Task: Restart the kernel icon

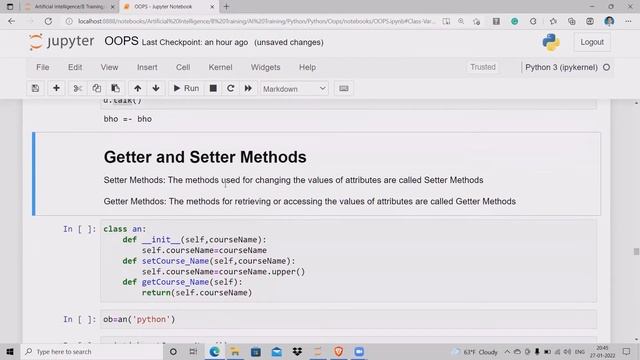Action: (x=231, y=88)
